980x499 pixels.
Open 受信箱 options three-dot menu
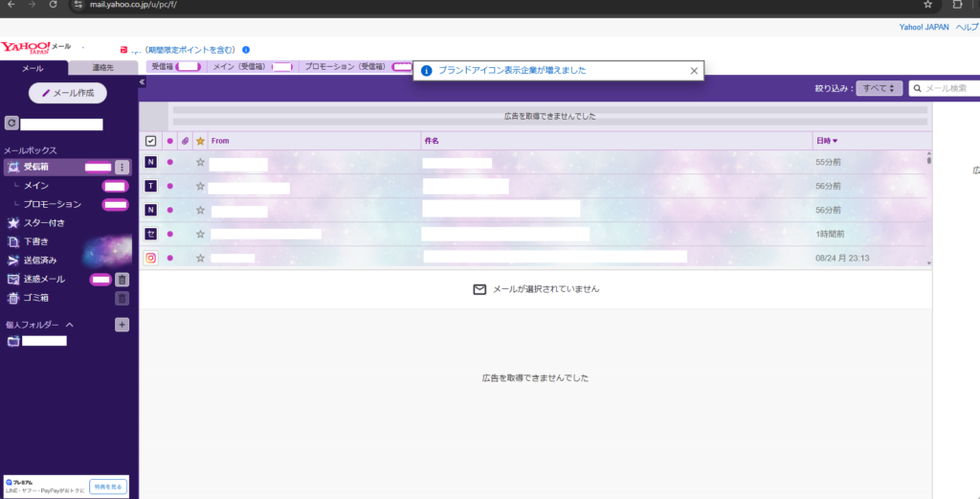pyautogui.click(x=122, y=167)
